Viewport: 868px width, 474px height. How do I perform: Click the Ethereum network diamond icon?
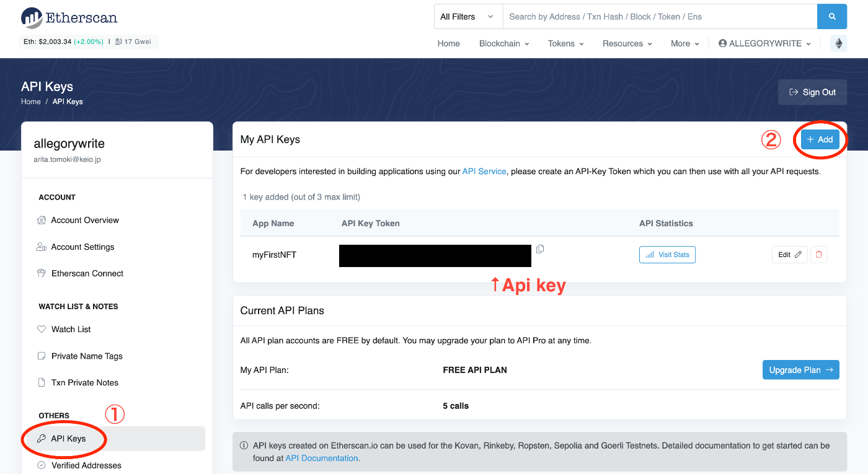coord(839,43)
